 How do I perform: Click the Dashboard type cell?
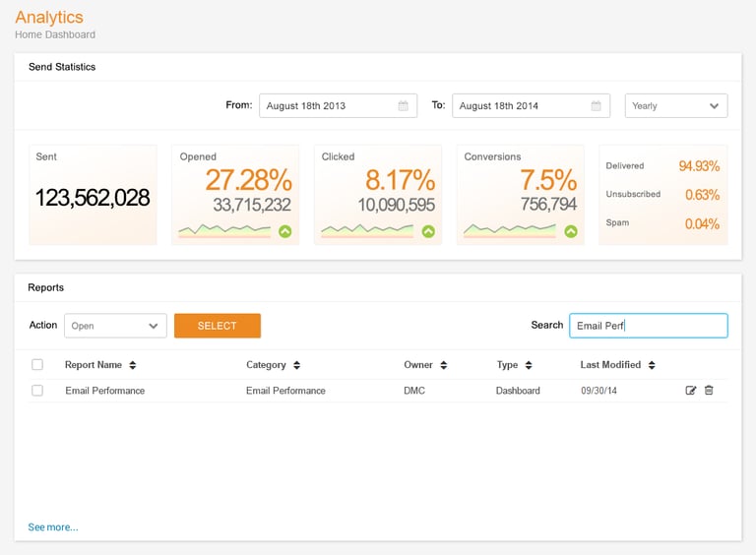[x=518, y=391]
